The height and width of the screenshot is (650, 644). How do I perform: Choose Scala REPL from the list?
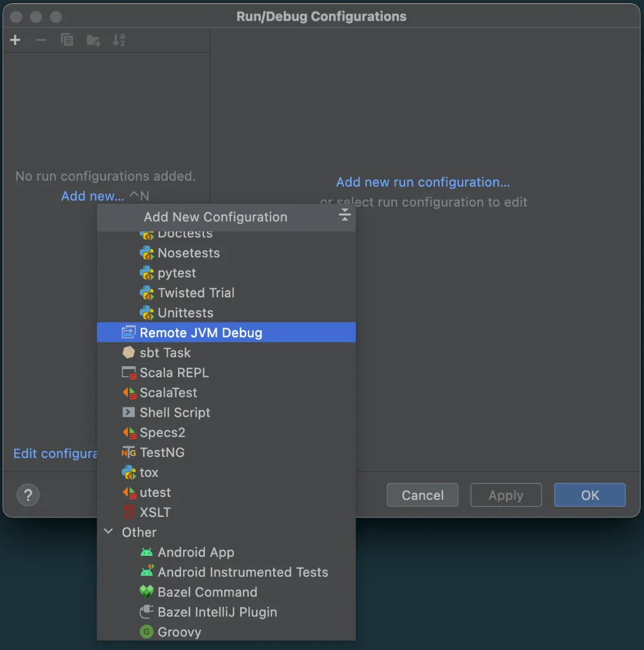[x=174, y=373]
